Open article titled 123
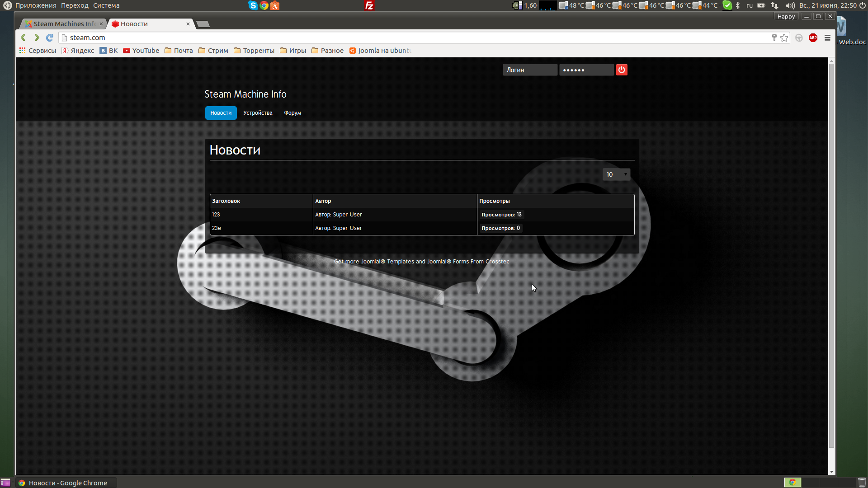Viewport: 868px width, 488px height. pos(216,215)
